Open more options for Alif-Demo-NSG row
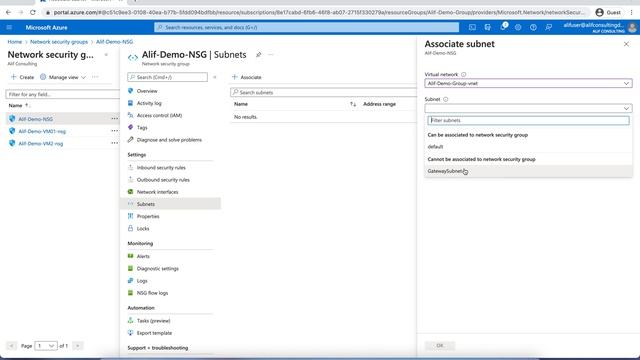The image size is (640, 360). coord(114,119)
